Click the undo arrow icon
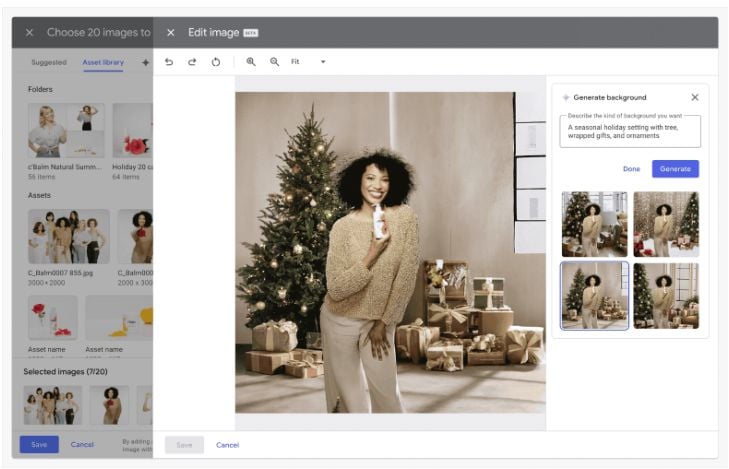Image resolution: width=729 pixels, height=469 pixels. click(x=170, y=62)
